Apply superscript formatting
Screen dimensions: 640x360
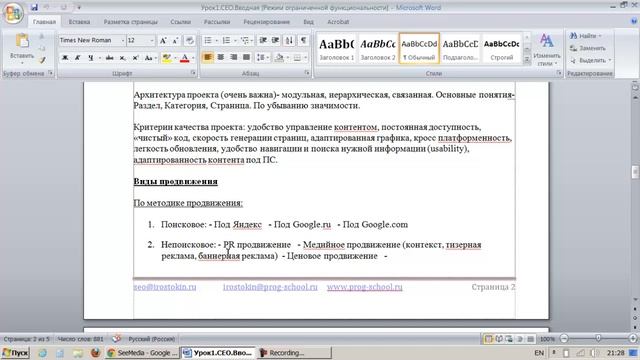click(x=136, y=58)
